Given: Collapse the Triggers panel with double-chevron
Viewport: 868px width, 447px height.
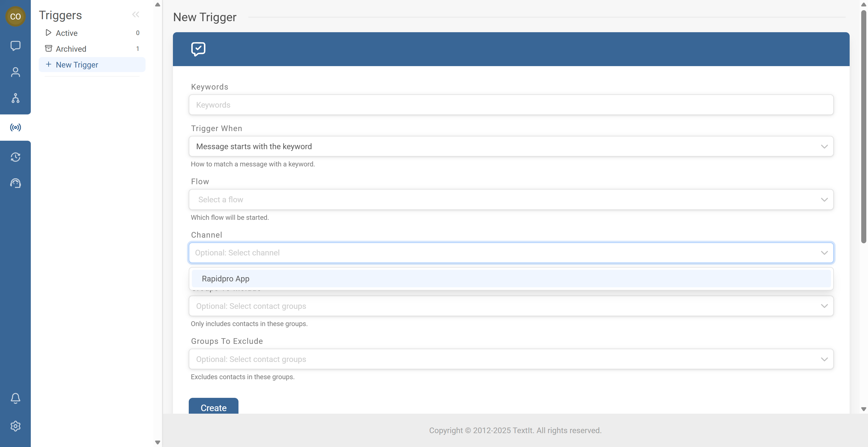Looking at the screenshot, I should [x=136, y=14].
